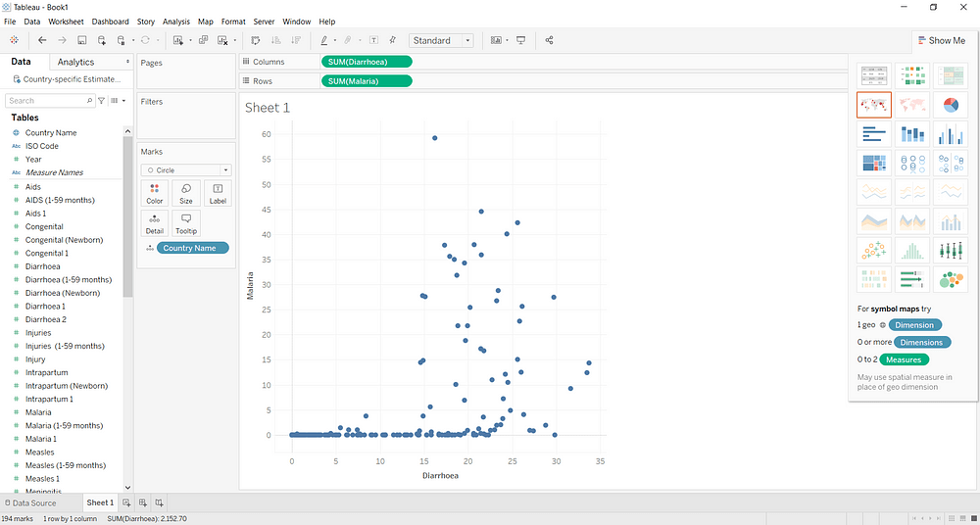Viewport: 980px width, 525px height.
Task: Click the Save workbook icon
Action: coord(82,40)
